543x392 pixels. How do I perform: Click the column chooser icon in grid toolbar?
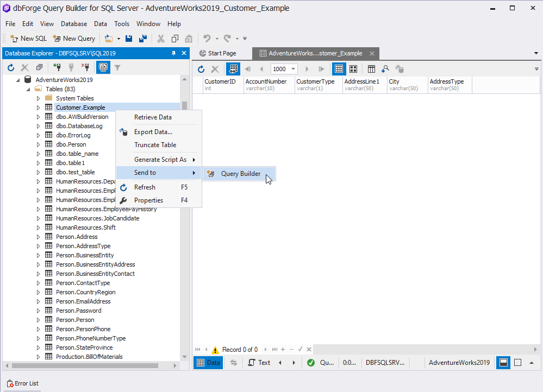tap(371, 69)
